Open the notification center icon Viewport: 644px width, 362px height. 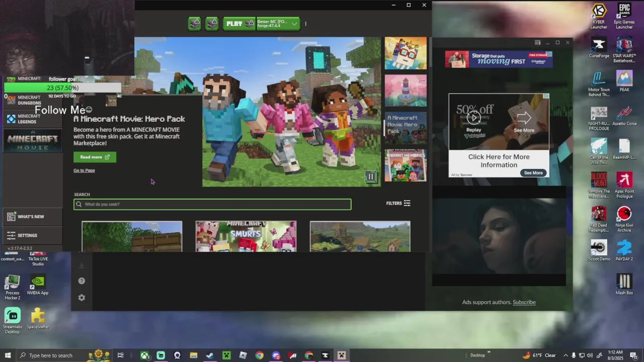pyautogui.click(x=633, y=355)
